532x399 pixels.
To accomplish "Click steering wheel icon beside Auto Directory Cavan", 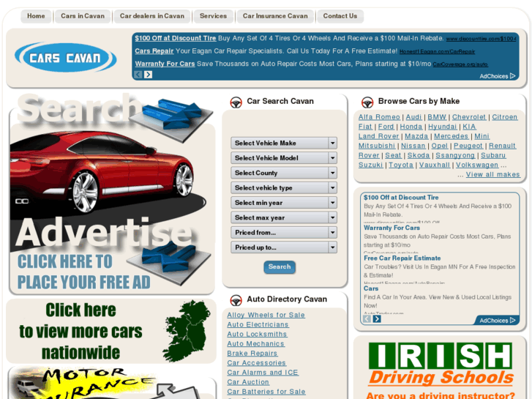I will 236,300.
